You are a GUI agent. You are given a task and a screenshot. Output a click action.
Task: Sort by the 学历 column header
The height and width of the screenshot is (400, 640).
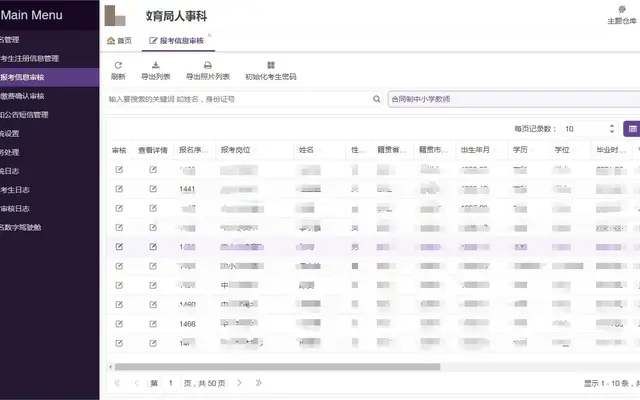tap(520, 150)
